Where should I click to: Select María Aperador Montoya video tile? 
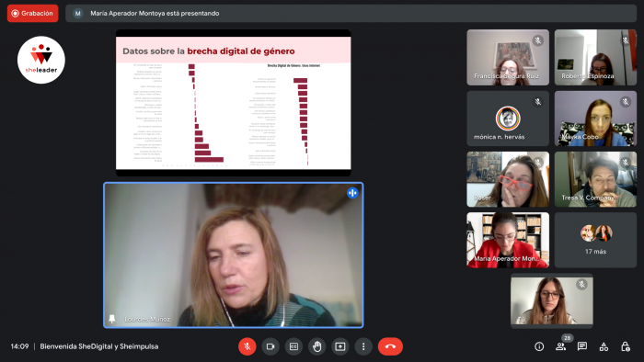point(508,240)
